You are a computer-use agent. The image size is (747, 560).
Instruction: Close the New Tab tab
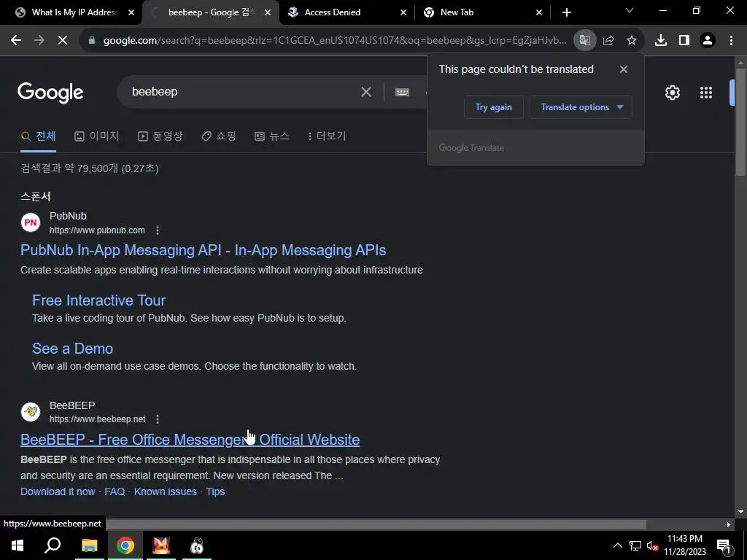coord(539,13)
